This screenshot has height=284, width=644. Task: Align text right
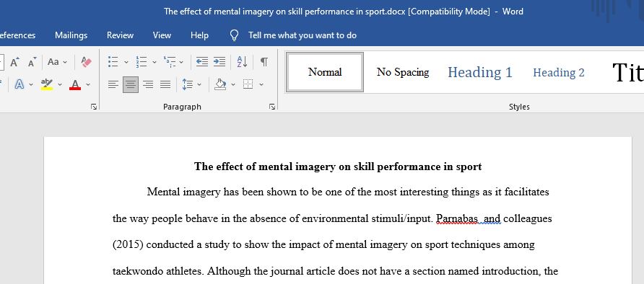coord(148,84)
